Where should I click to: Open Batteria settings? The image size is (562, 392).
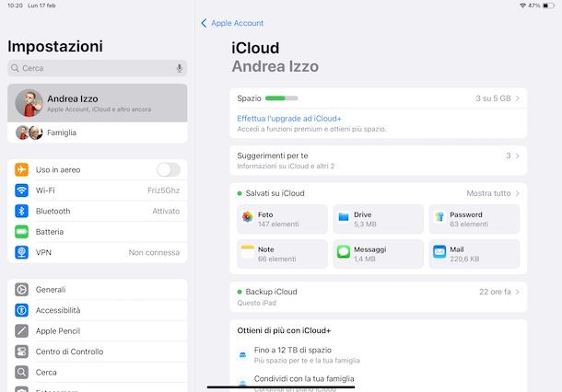pos(97,232)
